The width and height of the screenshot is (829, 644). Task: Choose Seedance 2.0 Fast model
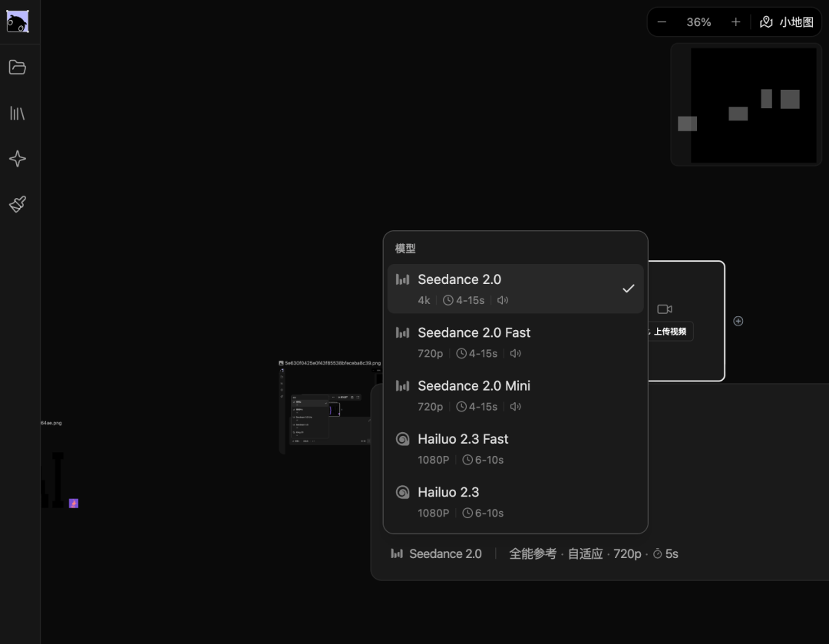[515, 342]
